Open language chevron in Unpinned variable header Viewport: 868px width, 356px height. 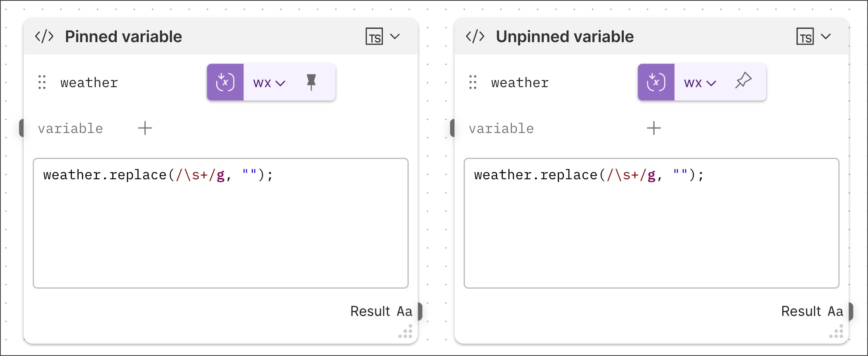tap(826, 36)
